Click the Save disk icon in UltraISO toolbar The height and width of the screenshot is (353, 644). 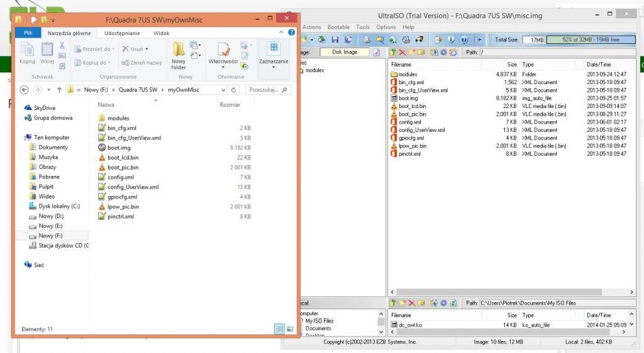335,40
